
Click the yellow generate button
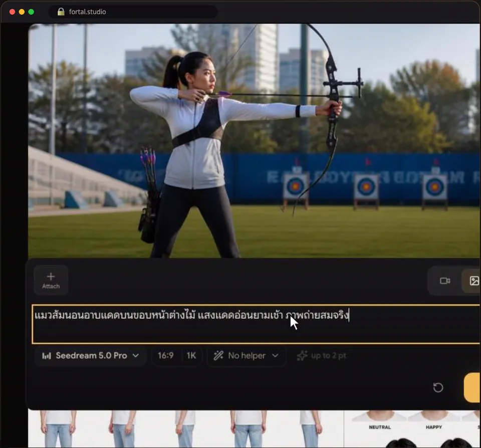(472, 387)
